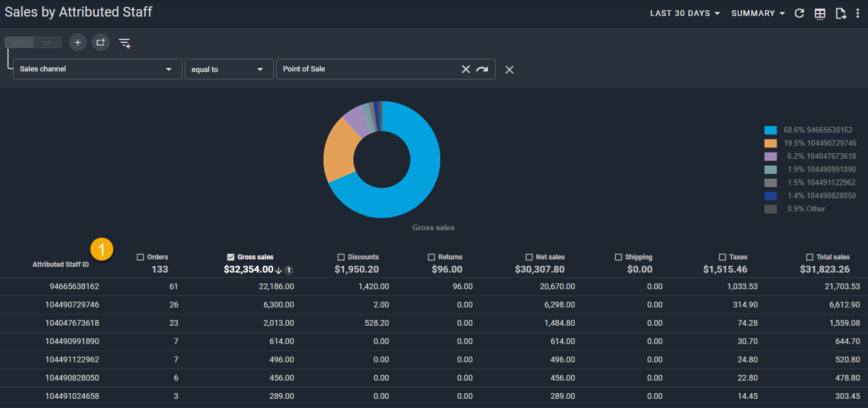Clear the Point of Sale filter value
868x408 pixels.
[466, 69]
